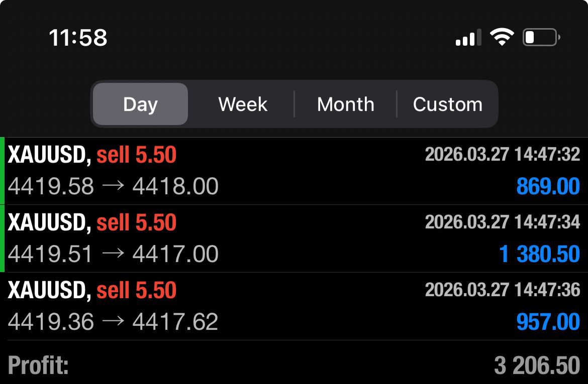Tap the 3 206.50 total profit value

click(537, 365)
